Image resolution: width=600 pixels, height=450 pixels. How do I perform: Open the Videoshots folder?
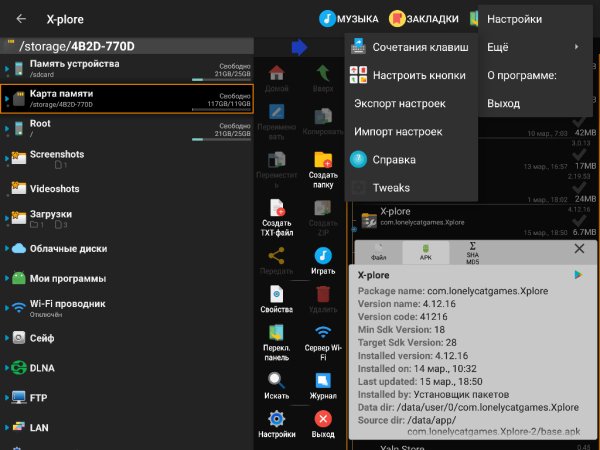click(127, 188)
